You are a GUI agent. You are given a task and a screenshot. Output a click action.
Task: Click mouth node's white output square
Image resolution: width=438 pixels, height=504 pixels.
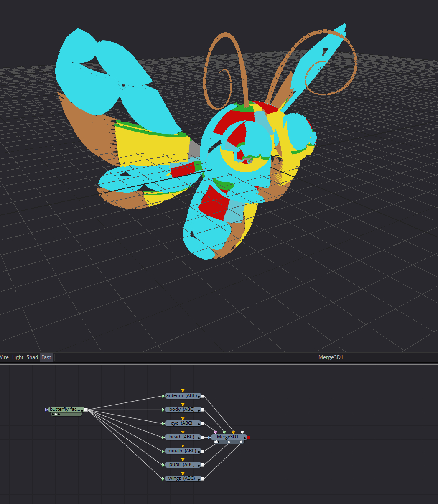point(203,451)
